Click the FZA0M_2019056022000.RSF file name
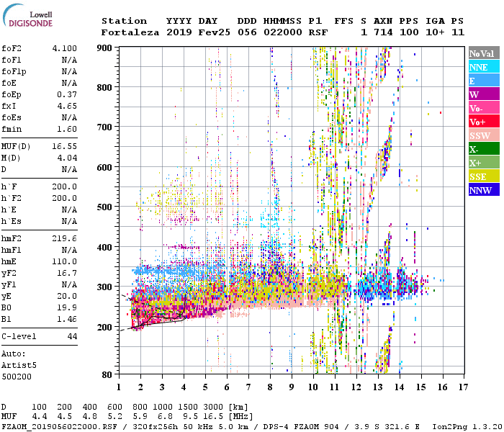 (60, 427)
